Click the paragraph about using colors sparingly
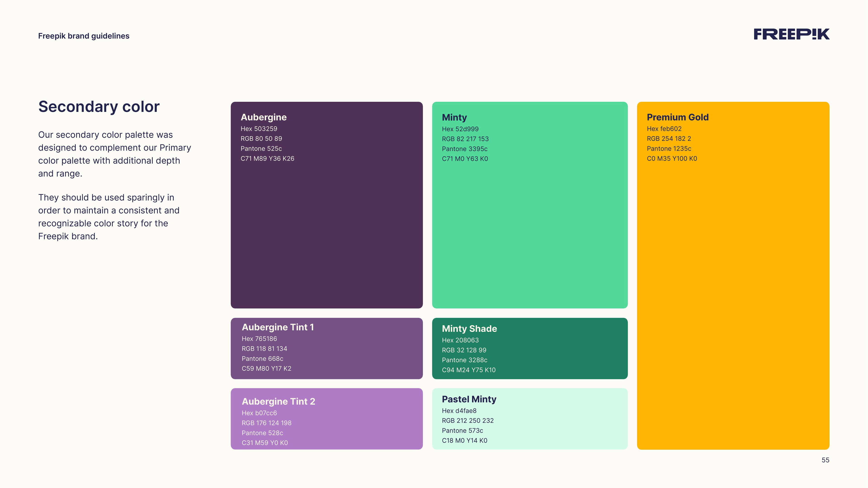Viewport: 868px width, 488px height. (108, 217)
